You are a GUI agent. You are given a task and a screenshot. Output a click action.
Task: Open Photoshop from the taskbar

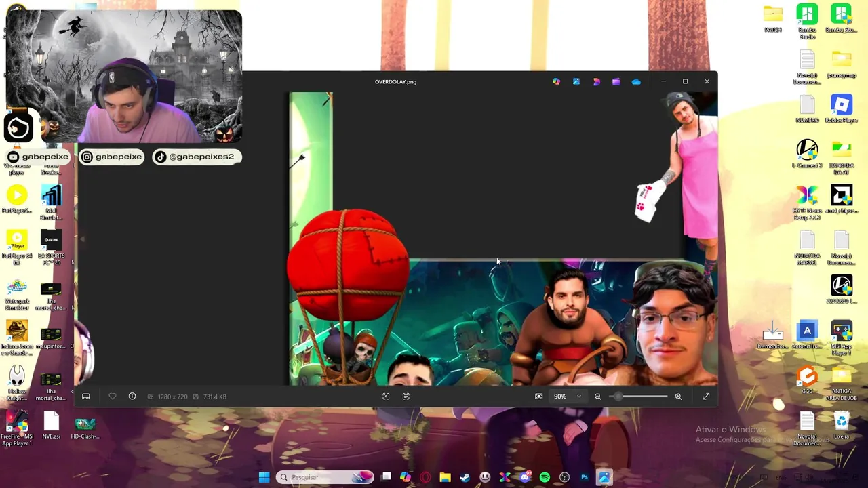click(x=584, y=477)
